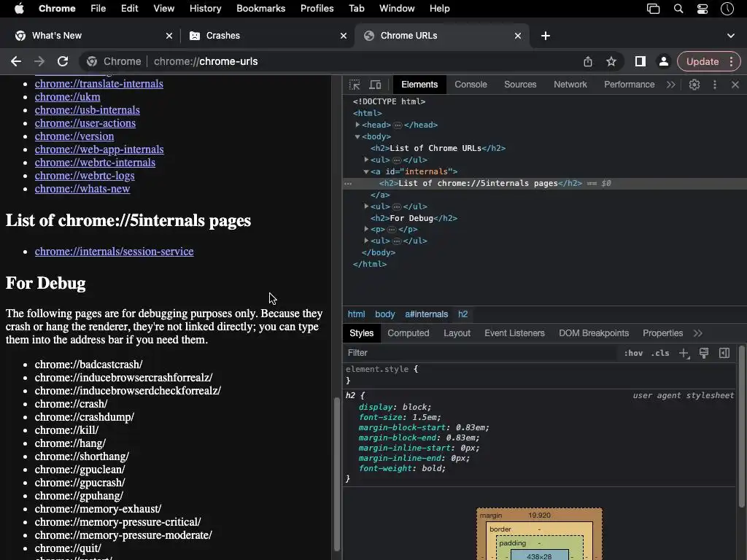This screenshot has width=747, height=560.
Task: Open the Event Listeners tab
Action: point(514,333)
